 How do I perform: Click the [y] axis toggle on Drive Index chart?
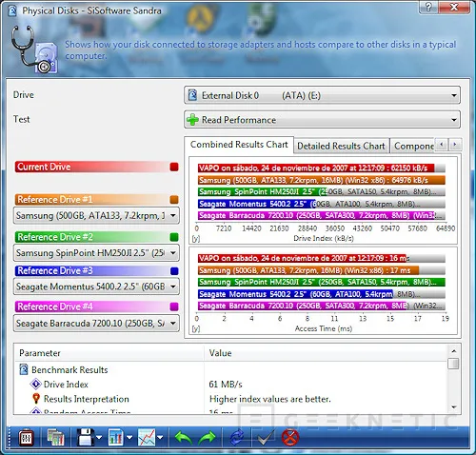(x=196, y=239)
